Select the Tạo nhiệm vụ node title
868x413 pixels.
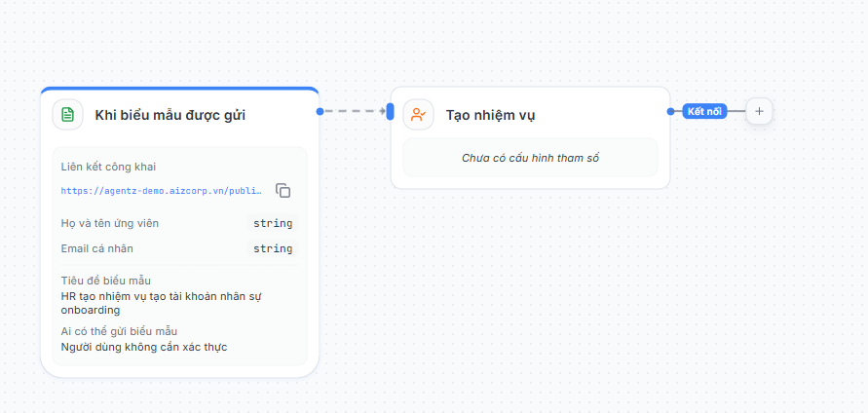tap(490, 115)
